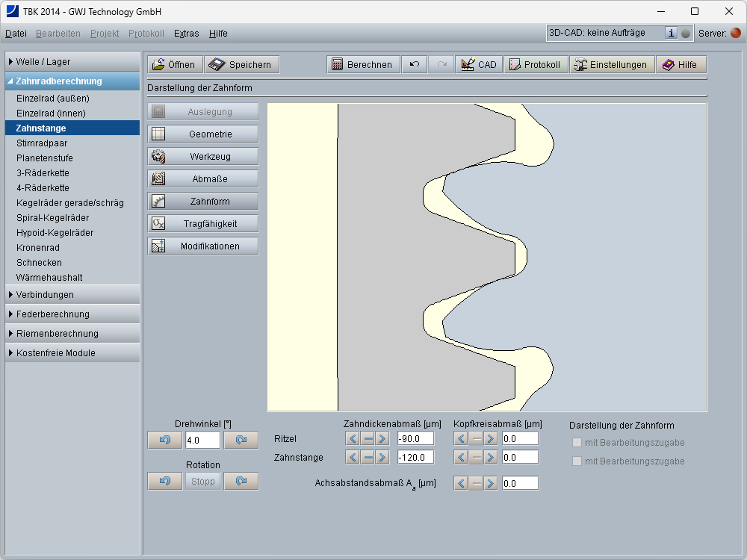747x560 pixels.
Task: Open the CAD export button
Action: click(x=478, y=65)
